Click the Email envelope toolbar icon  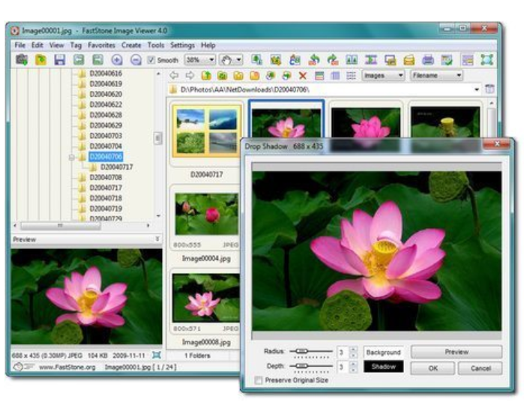(x=409, y=60)
